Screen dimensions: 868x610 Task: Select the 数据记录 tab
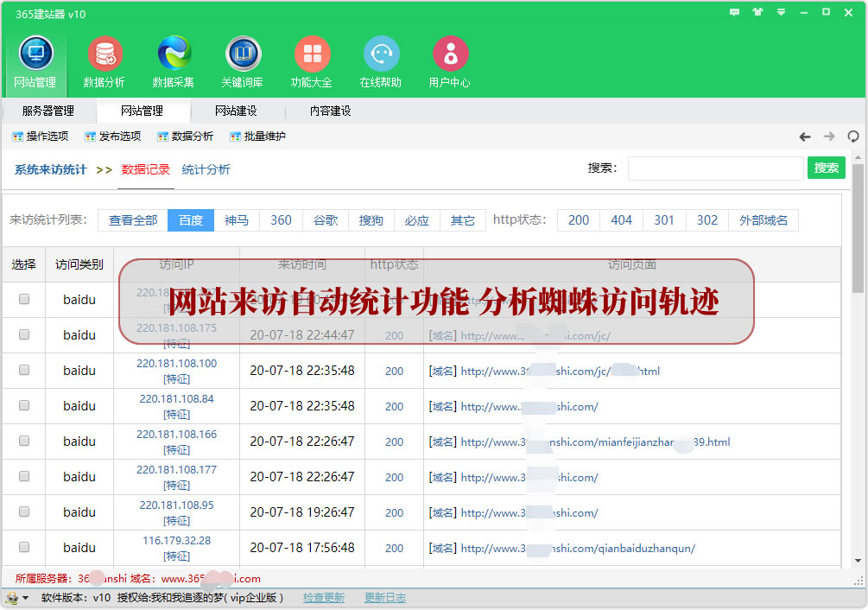(x=146, y=169)
